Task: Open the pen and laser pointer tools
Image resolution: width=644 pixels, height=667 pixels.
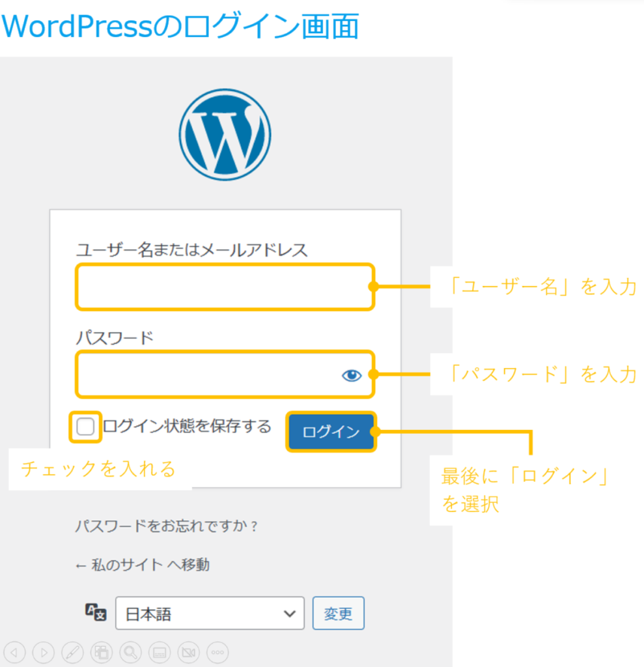Action: tap(72, 652)
